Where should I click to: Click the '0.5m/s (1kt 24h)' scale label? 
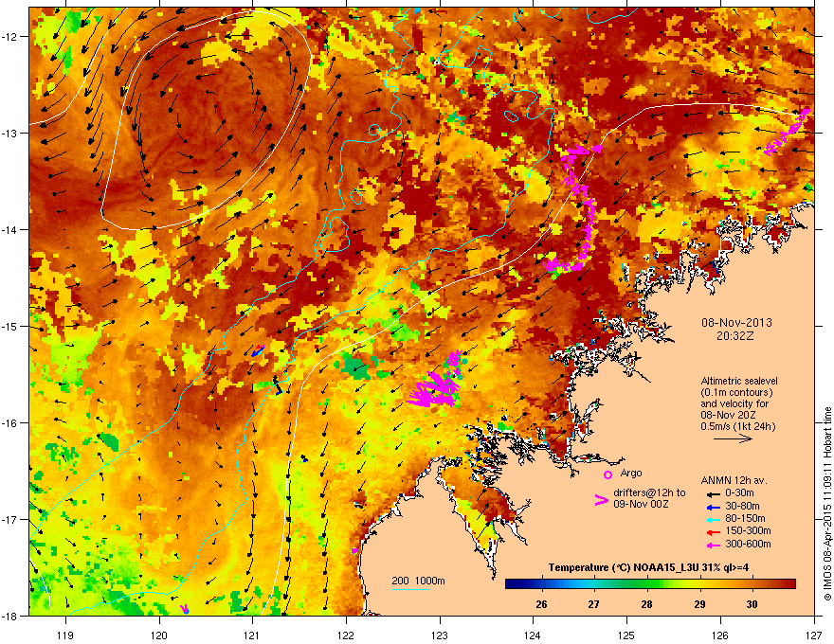737,426
